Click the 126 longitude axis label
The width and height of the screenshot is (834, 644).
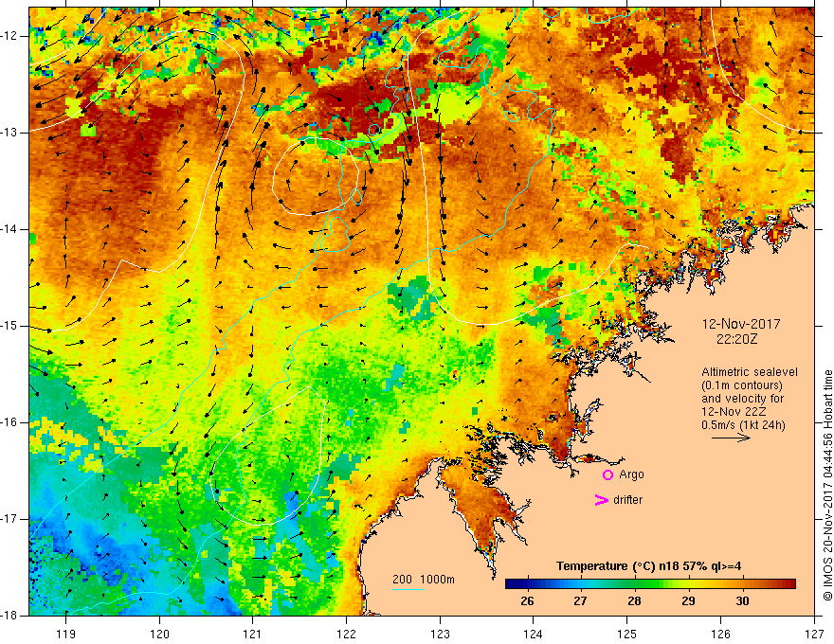(x=720, y=634)
